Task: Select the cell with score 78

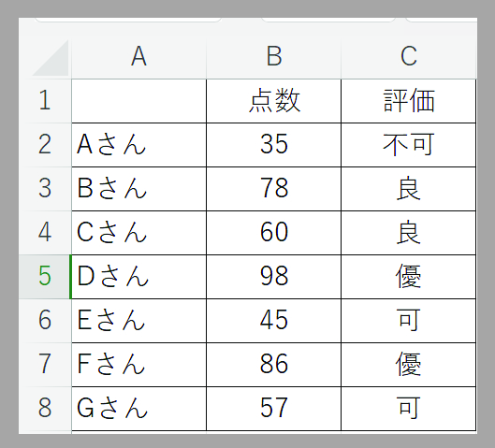Action: coord(274,189)
